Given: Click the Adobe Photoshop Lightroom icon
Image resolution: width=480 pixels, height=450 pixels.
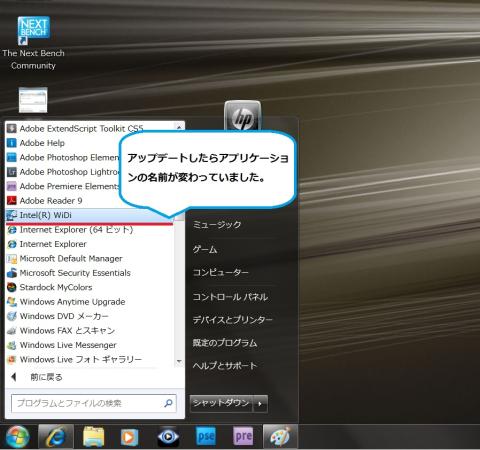Looking at the screenshot, I should [x=12, y=172].
